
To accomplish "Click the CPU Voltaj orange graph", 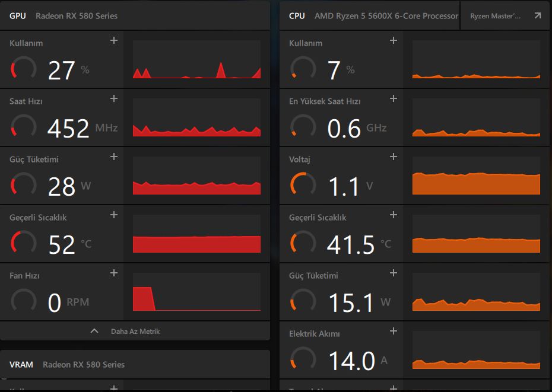I will pos(476,176).
